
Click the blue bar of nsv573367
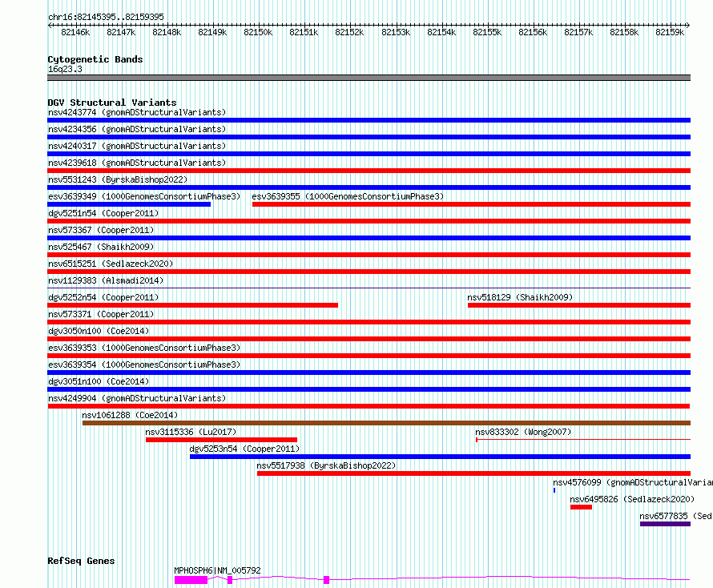(369, 238)
